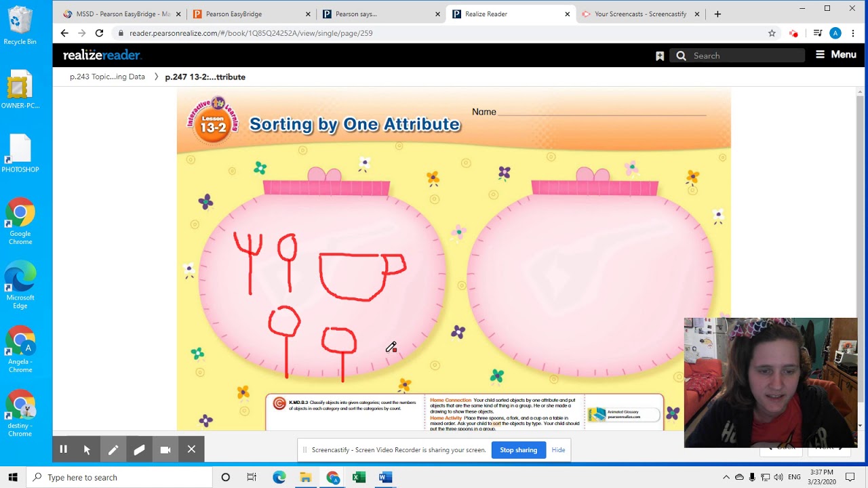868x488 pixels.
Task: Reload the current page
Action: pos(99,33)
